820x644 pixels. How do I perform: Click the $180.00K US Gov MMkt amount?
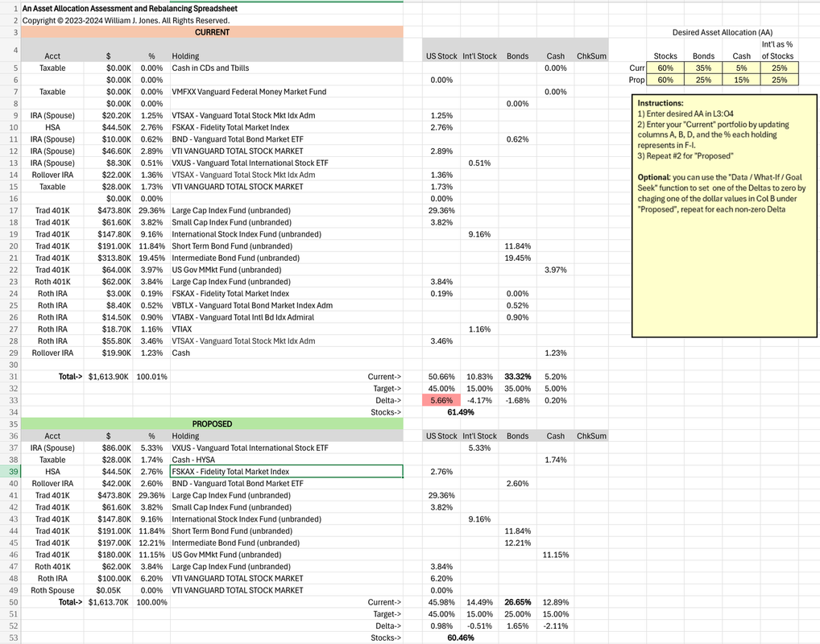click(x=108, y=555)
